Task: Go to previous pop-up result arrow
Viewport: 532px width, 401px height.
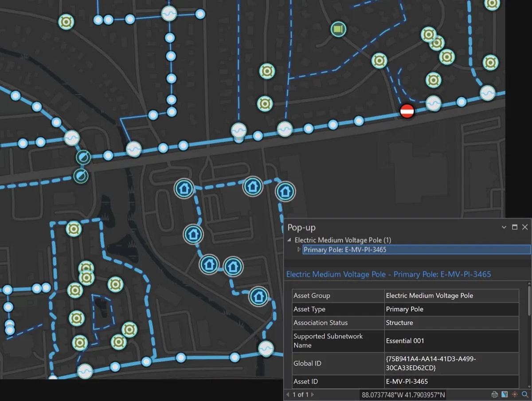Action: click(288, 394)
